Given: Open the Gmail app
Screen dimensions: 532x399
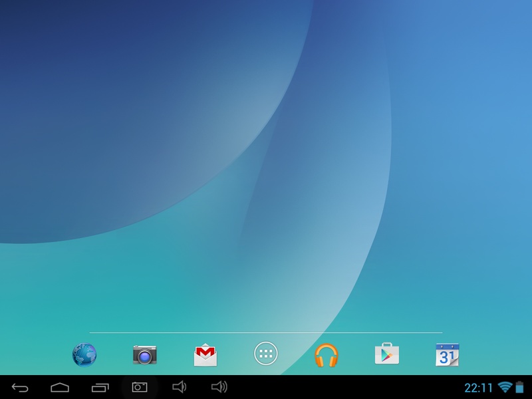Looking at the screenshot, I should click(x=205, y=355).
